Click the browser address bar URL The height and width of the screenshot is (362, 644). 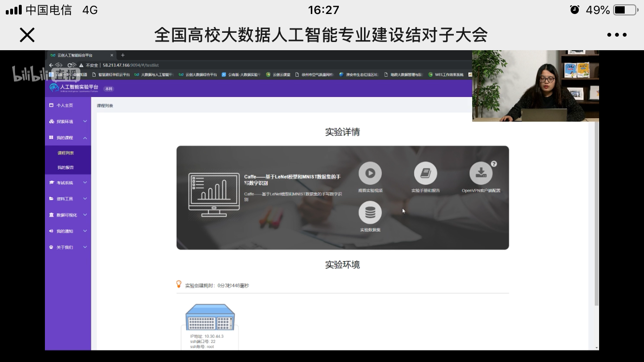pos(130,65)
